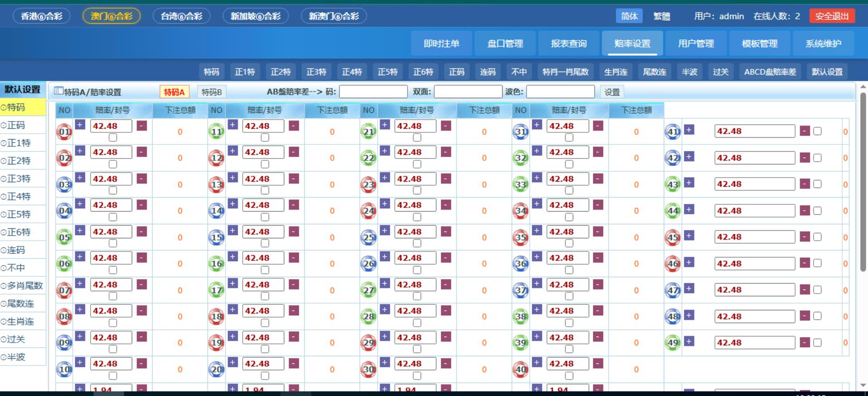The image size is (868, 396).
Task: Switch to the 特码B tab
Action: 211,92
